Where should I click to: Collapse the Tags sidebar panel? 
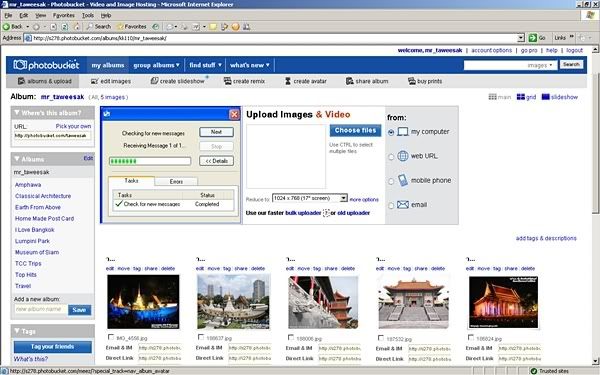coord(17,331)
